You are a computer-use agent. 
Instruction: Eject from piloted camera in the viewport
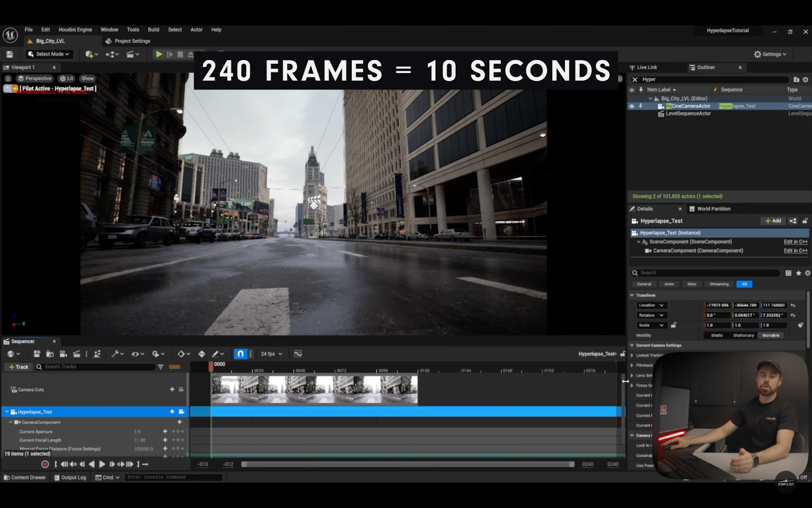[7, 88]
